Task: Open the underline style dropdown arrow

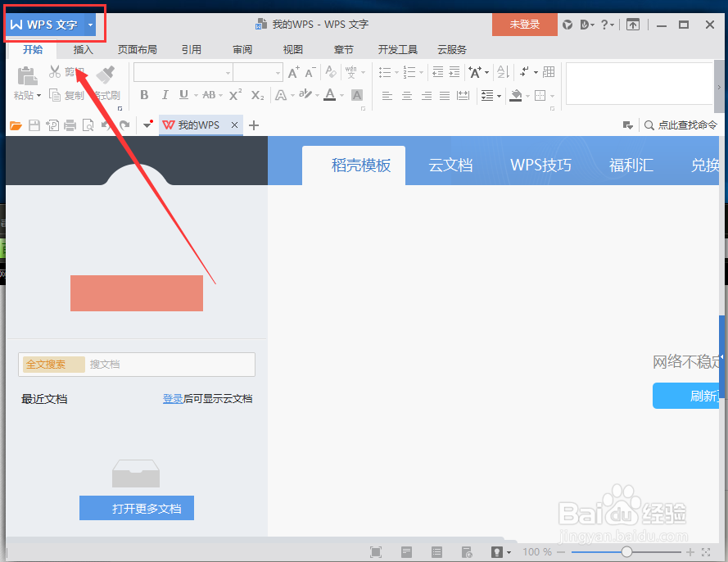Action: click(x=196, y=96)
